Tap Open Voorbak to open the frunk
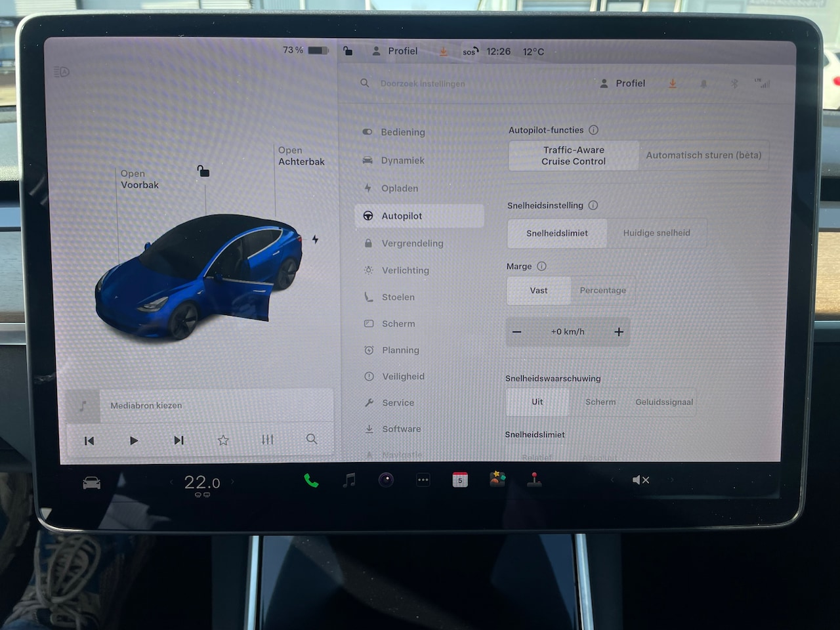The width and height of the screenshot is (840, 630). click(139, 179)
